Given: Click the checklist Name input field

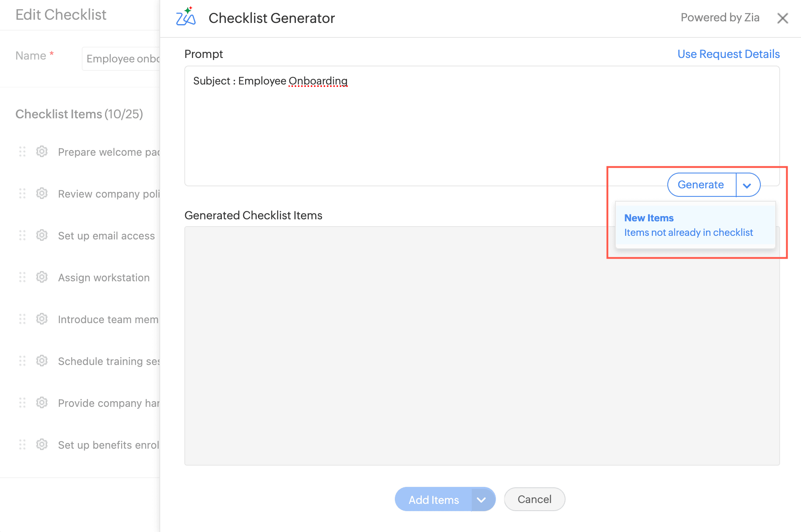Looking at the screenshot, I should coord(121,59).
